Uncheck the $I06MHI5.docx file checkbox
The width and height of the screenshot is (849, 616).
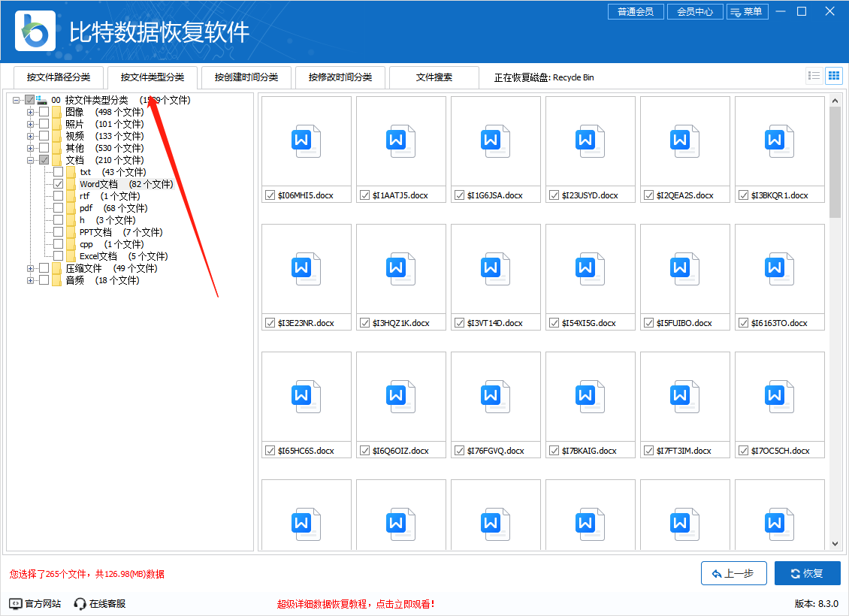point(270,195)
